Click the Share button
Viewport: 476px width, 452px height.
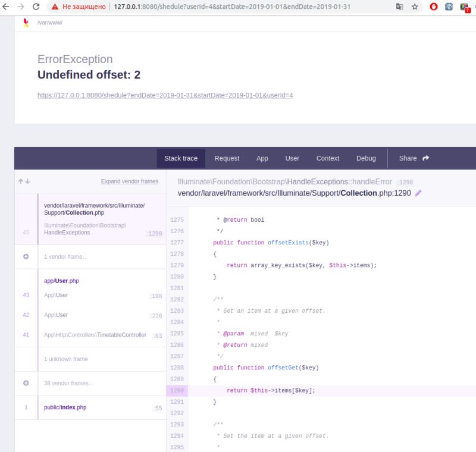(x=414, y=158)
